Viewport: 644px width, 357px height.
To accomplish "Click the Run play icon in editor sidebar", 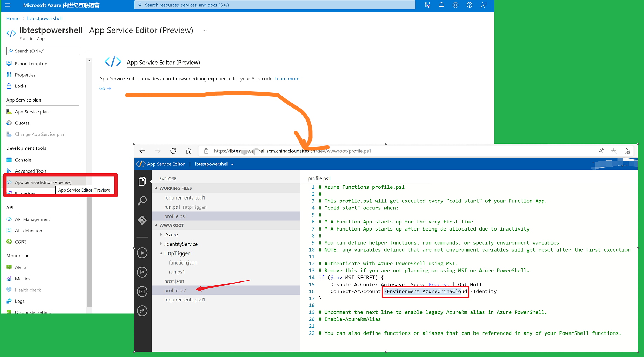I will tap(142, 253).
